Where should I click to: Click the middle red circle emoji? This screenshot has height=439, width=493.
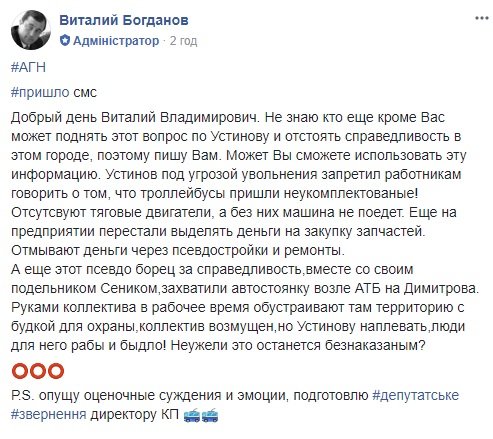[38, 371]
